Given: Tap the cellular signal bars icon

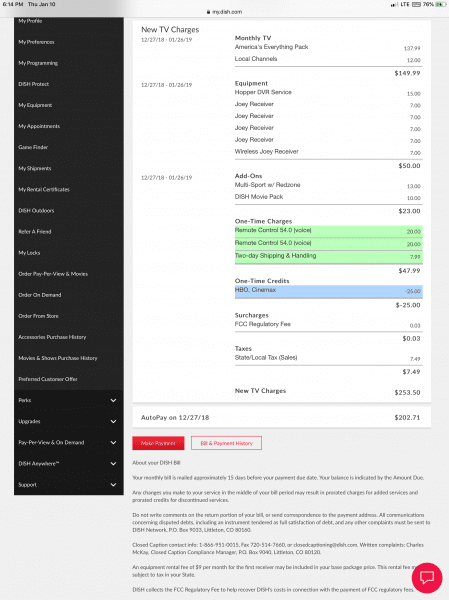Looking at the screenshot, I should click(x=393, y=5).
